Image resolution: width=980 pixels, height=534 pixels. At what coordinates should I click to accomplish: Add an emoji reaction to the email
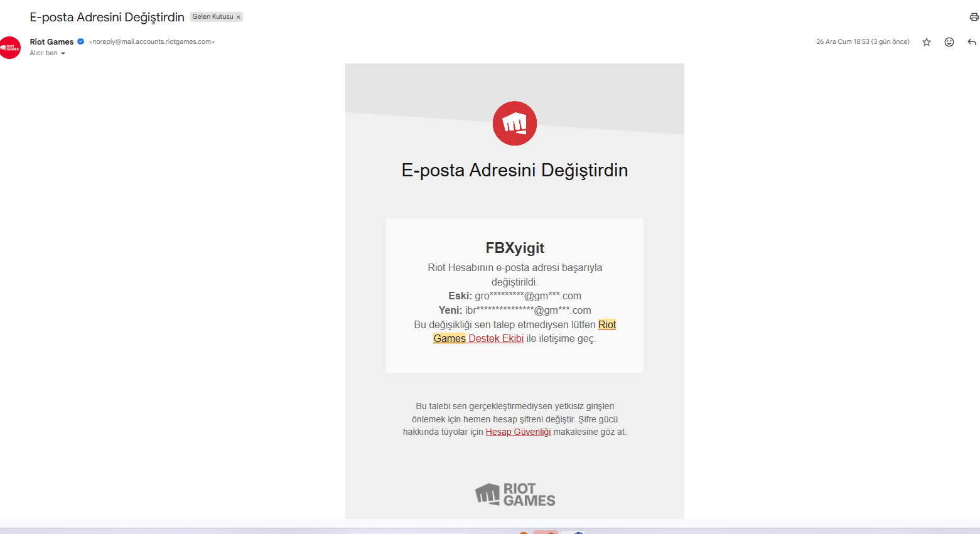tap(949, 42)
